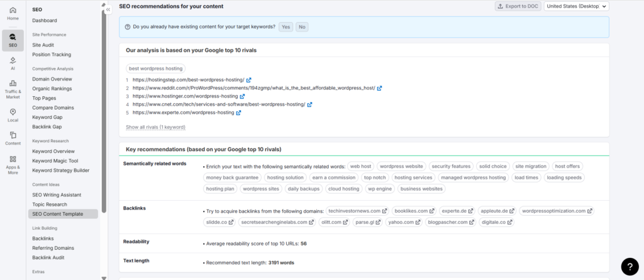Open the United States (Desktop) dropdown

click(x=576, y=6)
